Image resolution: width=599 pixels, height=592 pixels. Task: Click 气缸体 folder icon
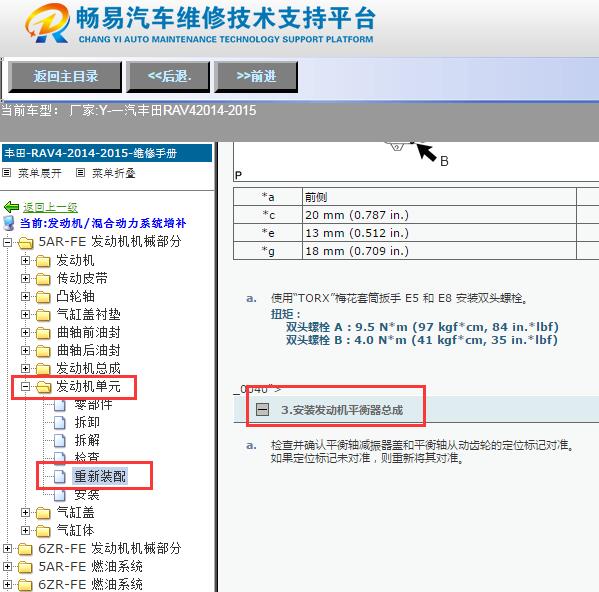click(x=43, y=531)
